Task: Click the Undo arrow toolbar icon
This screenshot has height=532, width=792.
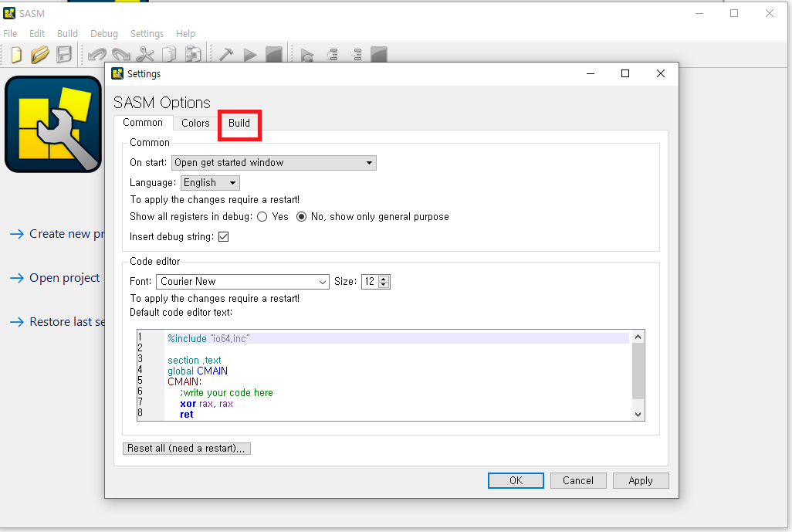Action: 96,55
